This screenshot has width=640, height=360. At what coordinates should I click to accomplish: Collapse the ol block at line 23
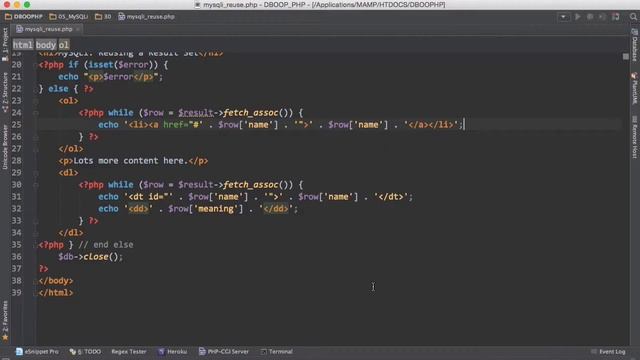click(x=36, y=101)
